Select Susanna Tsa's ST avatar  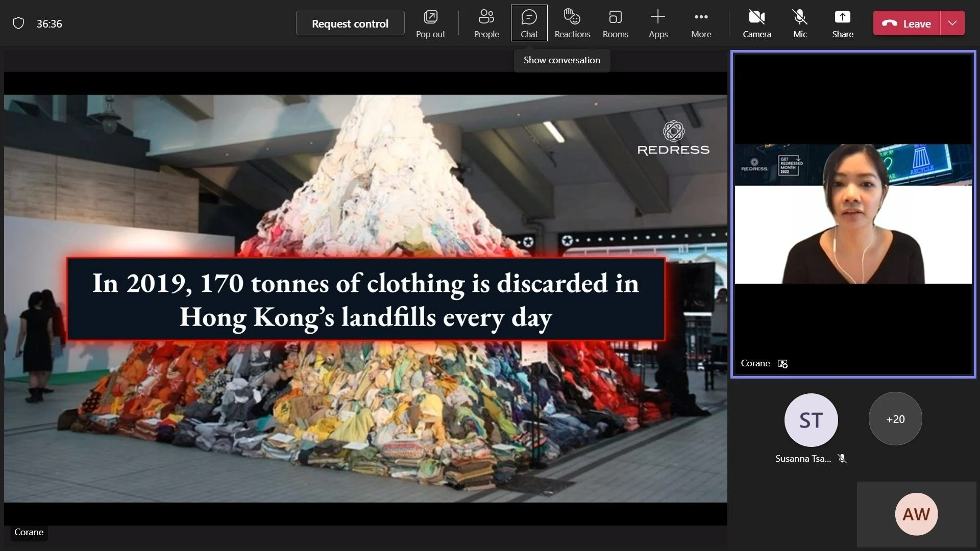point(811,420)
